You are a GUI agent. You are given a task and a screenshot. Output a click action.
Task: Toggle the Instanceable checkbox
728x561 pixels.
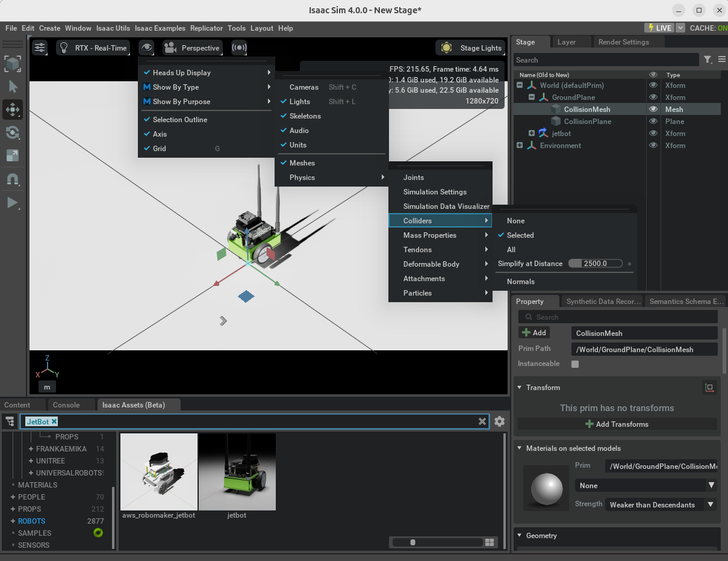[x=575, y=364]
